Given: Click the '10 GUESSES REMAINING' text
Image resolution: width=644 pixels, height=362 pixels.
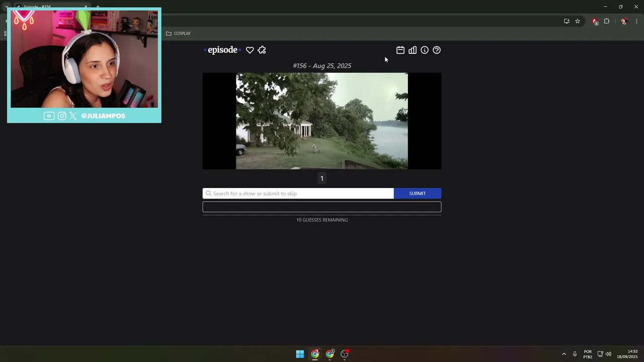Looking at the screenshot, I should tap(322, 220).
